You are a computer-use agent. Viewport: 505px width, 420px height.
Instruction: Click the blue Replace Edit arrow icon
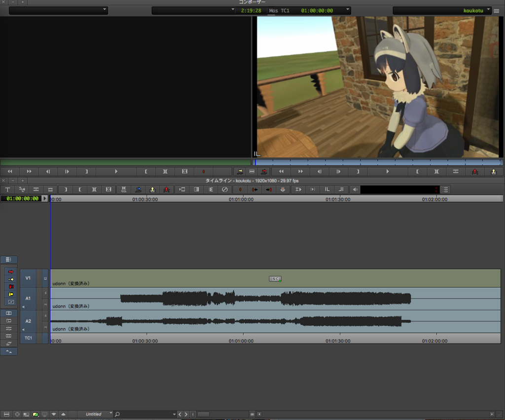[138, 190]
